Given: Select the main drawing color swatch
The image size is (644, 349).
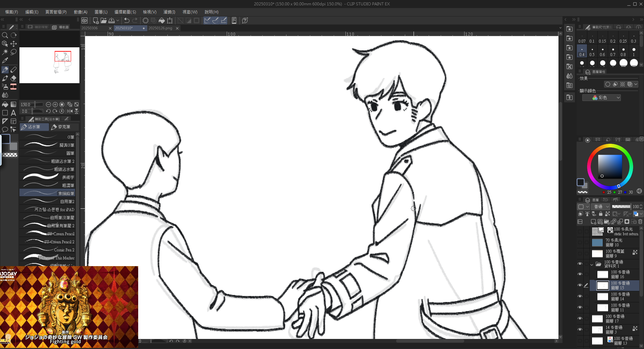Looking at the screenshot, I should pyautogui.click(x=580, y=182).
